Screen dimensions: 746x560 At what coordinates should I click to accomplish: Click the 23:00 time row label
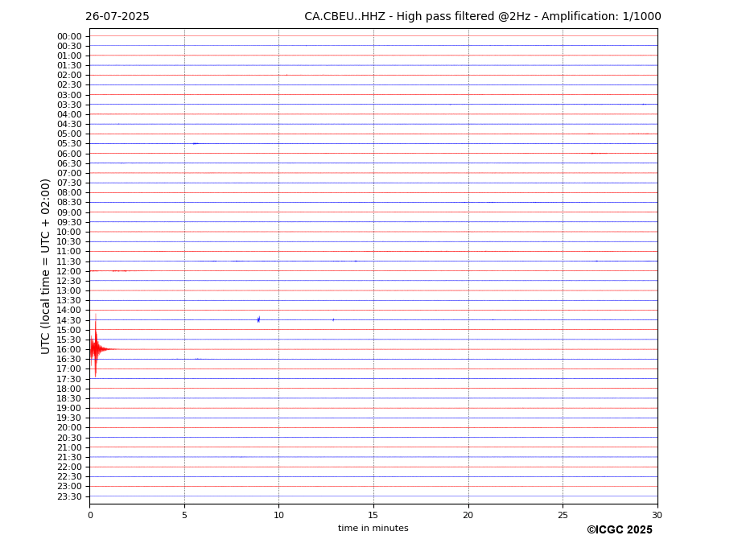pyautogui.click(x=69, y=487)
